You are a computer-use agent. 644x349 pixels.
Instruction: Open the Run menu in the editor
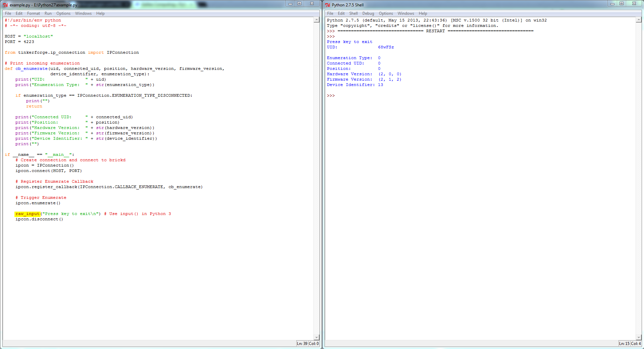coord(48,13)
